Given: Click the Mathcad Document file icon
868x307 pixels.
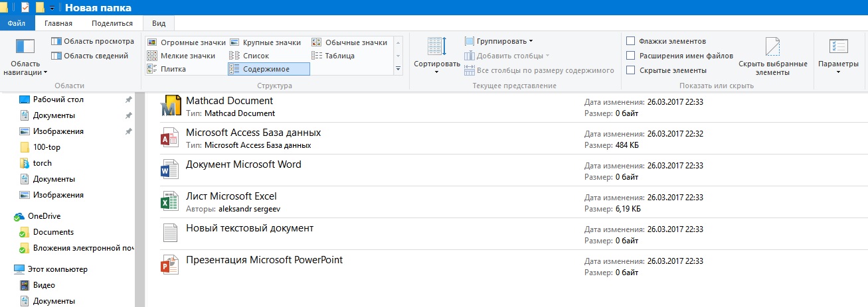Looking at the screenshot, I should [x=171, y=106].
